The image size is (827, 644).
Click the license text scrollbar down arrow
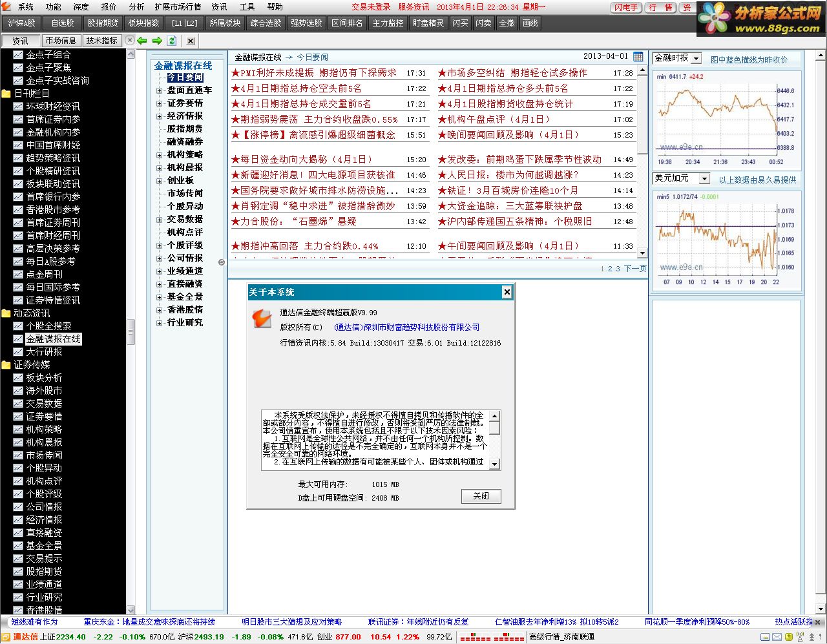pyautogui.click(x=495, y=464)
